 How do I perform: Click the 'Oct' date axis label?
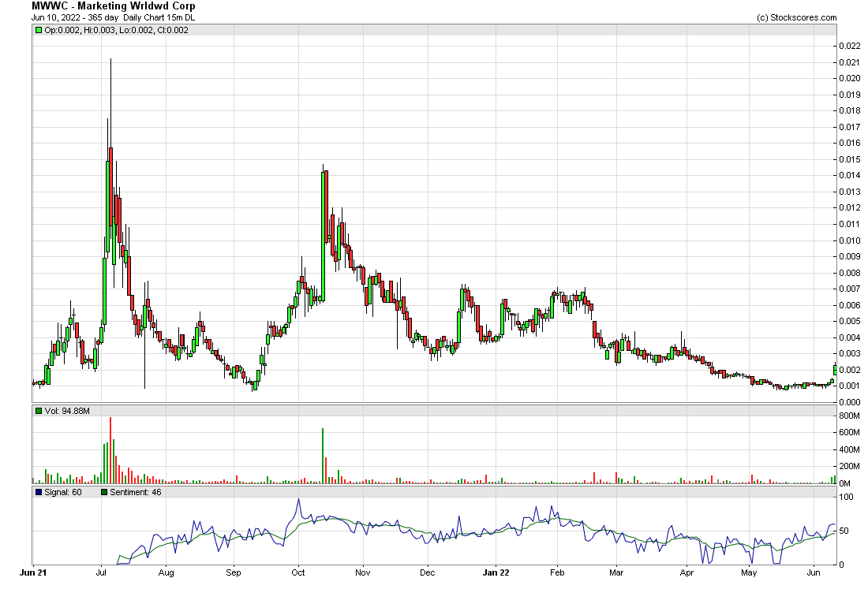tap(298, 572)
